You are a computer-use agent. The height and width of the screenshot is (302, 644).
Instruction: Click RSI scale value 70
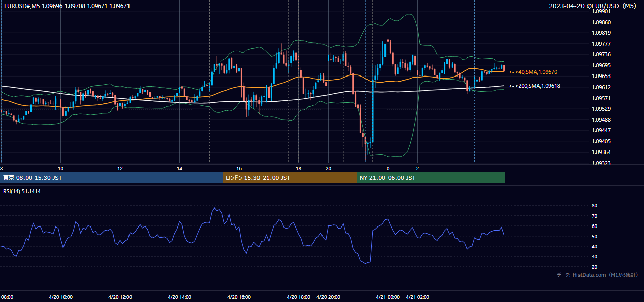595,216
